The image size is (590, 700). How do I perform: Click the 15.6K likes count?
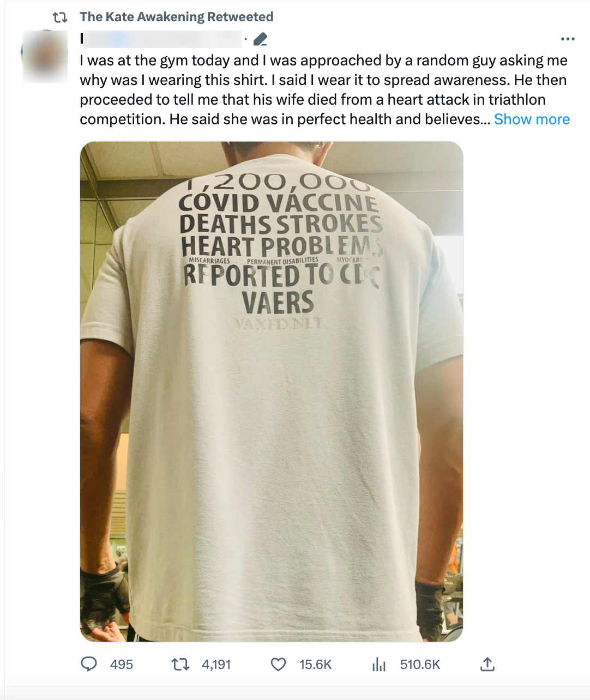(315, 665)
